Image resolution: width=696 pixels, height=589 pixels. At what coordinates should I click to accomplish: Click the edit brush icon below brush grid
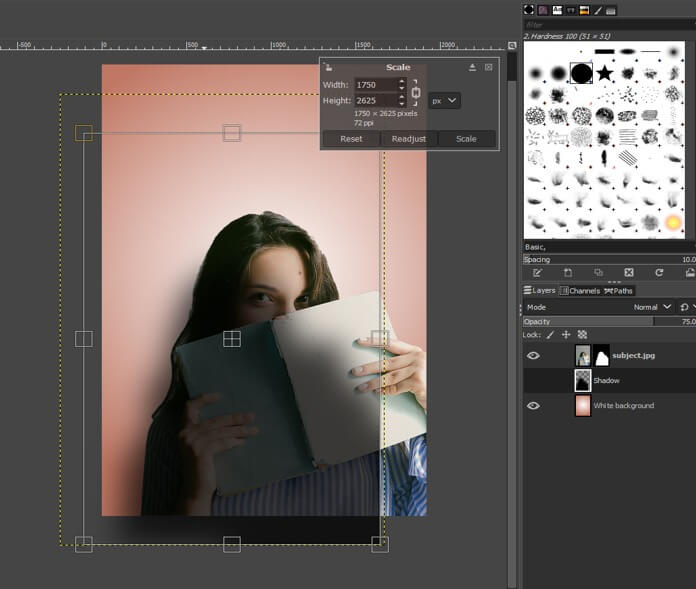tap(537, 272)
